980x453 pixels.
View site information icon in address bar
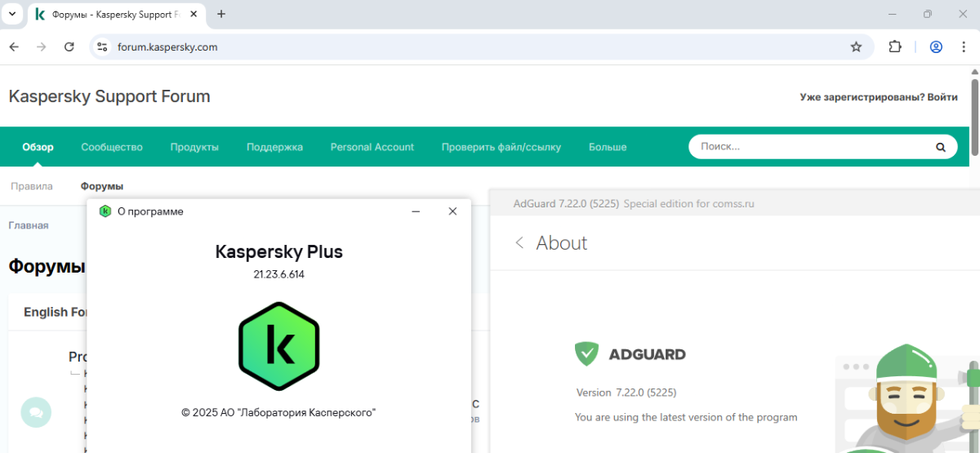(x=102, y=47)
